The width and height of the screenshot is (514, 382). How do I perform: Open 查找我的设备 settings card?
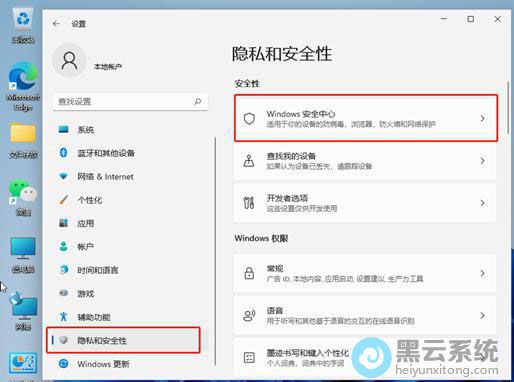click(x=365, y=161)
